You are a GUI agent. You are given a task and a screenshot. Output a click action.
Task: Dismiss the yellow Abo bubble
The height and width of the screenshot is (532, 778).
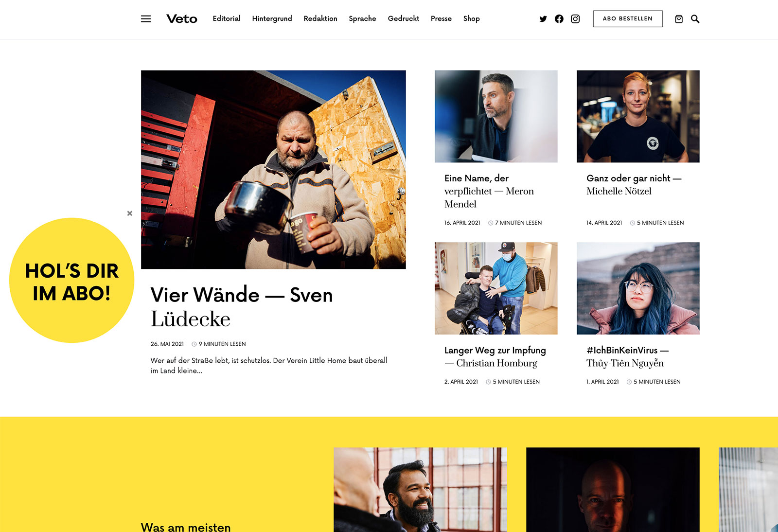pos(130,213)
